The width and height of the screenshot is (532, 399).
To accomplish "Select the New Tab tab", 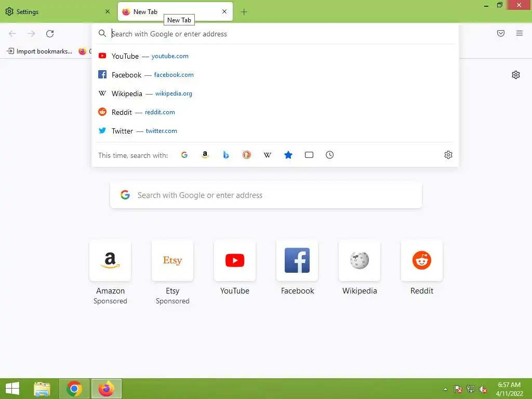I will (175, 11).
